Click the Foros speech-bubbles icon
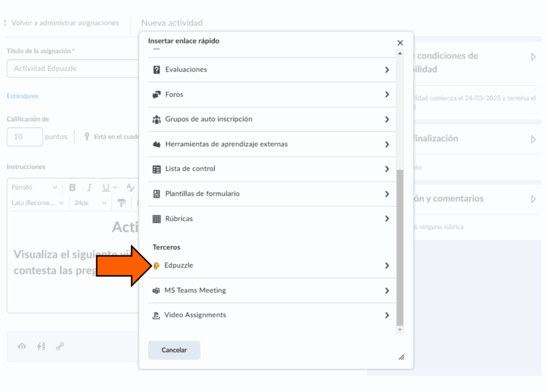 point(157,95)
